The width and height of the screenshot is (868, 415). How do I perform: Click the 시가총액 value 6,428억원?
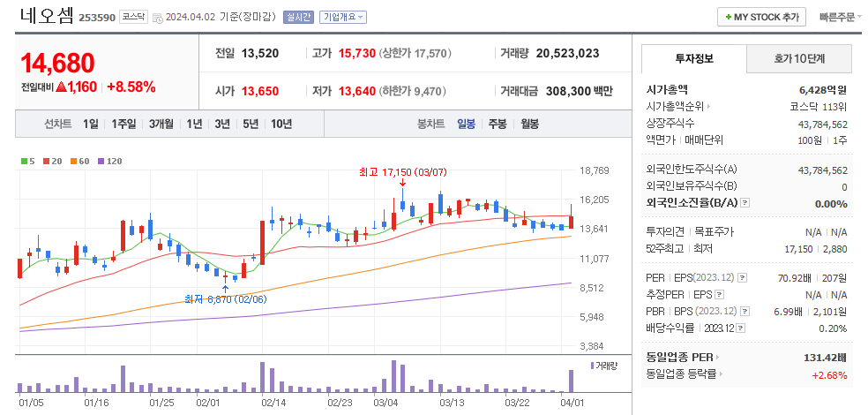pyautogui.click(x=823, y=90)
